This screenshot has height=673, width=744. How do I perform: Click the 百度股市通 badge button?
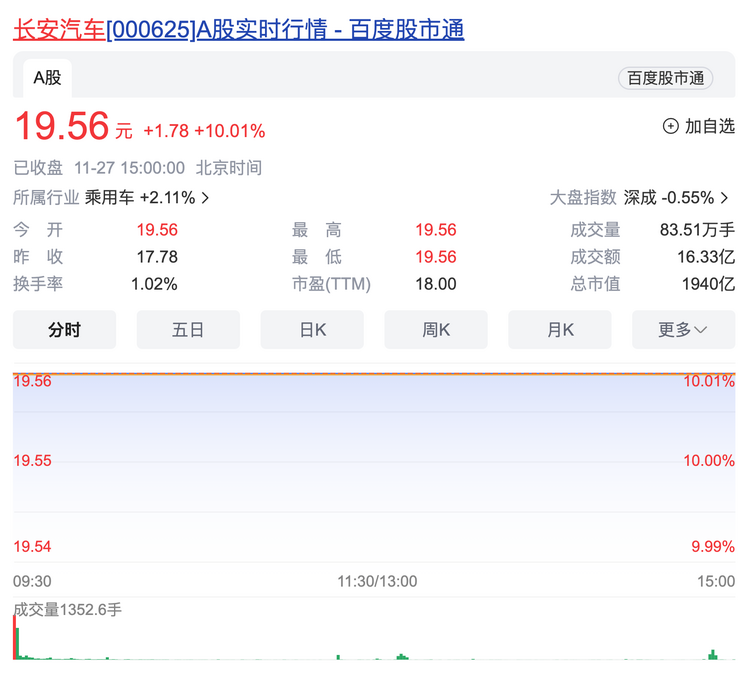click(x=665, y=78)
